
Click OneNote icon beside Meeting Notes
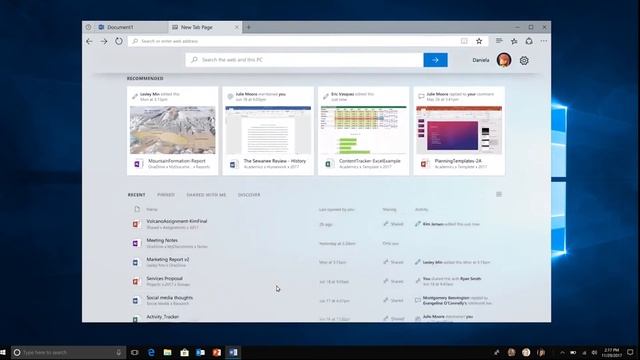[x=136, y=243]
